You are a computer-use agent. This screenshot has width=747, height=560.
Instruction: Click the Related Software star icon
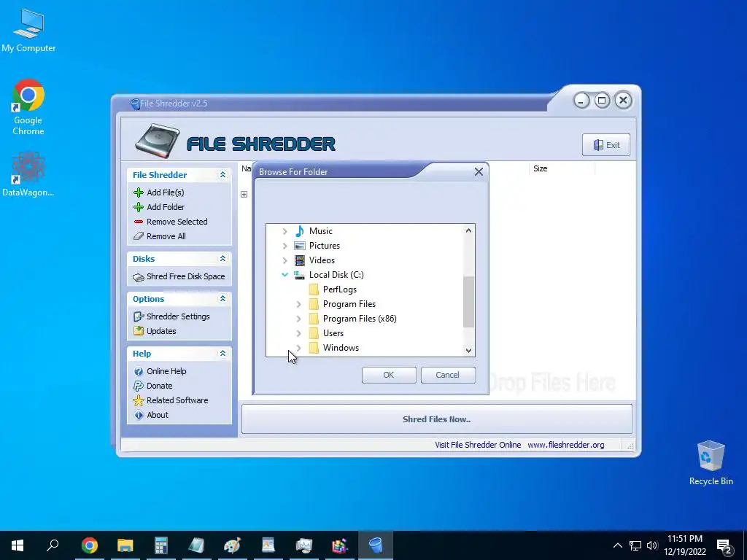point(139,400)
